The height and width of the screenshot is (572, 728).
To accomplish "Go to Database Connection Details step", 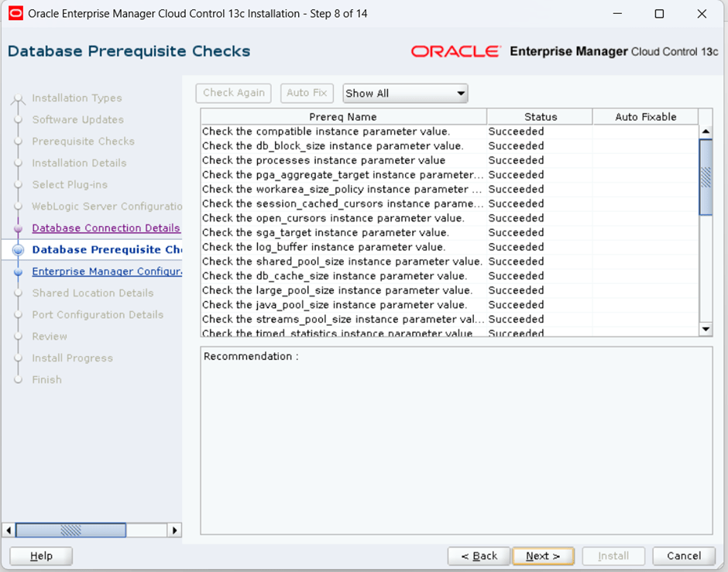I will 106,228.
